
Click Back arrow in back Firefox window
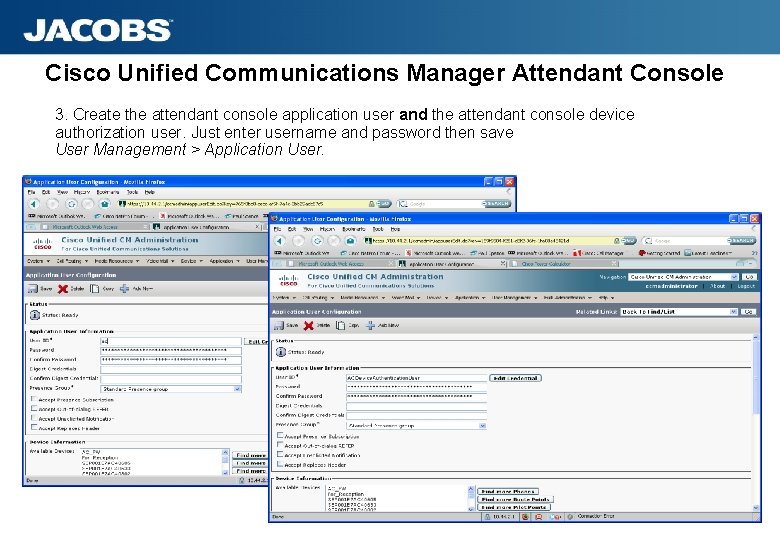click(34, 204)
